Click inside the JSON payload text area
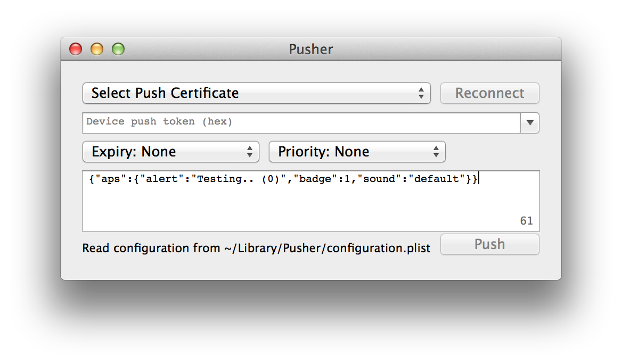Image resolution: width=622 pixels, height=364 pixels. [x=310, y=201]
